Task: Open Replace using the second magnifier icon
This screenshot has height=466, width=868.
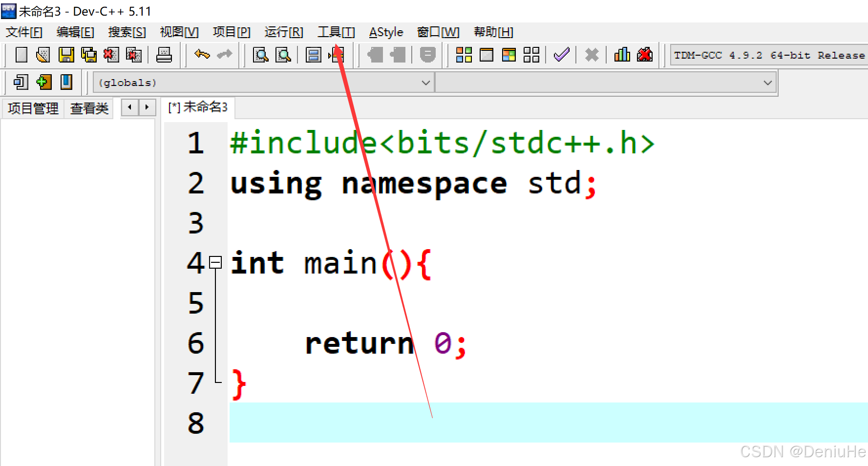Action: pos(283,55)
